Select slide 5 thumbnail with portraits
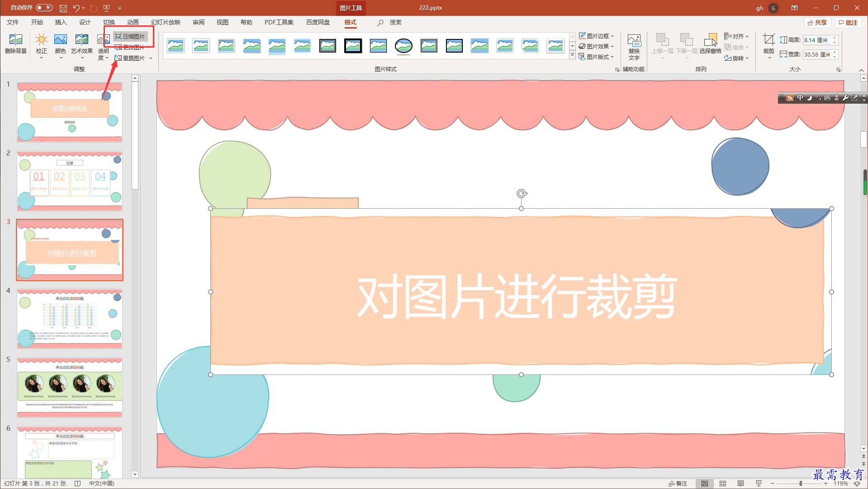 point(70,388)
